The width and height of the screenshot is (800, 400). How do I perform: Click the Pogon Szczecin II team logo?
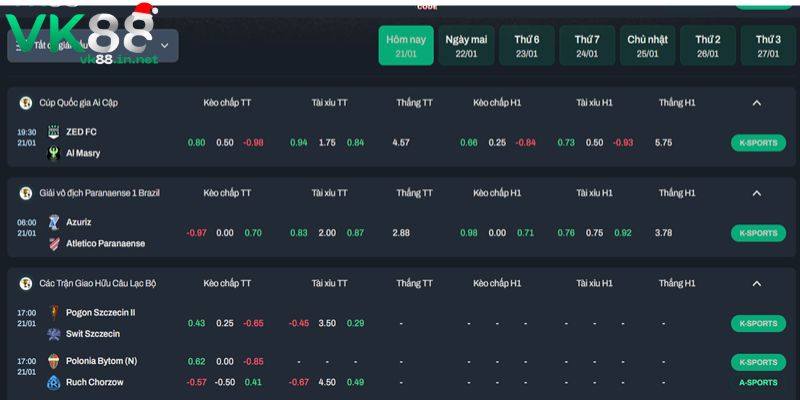pos(54,312)
